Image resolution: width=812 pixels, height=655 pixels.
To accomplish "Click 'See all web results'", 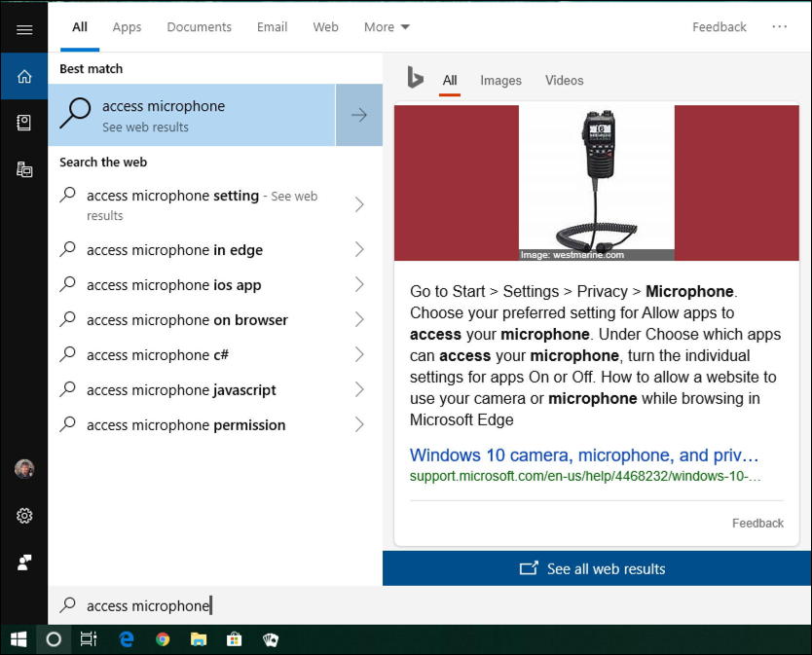I will click(593, 568).
